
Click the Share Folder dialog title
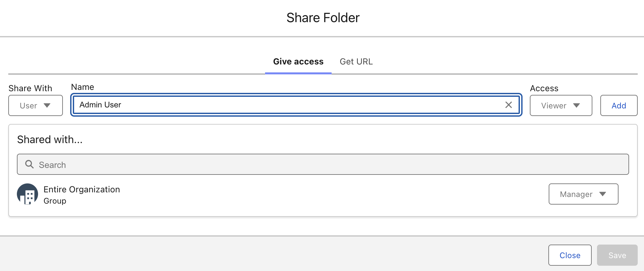(323, 18)
